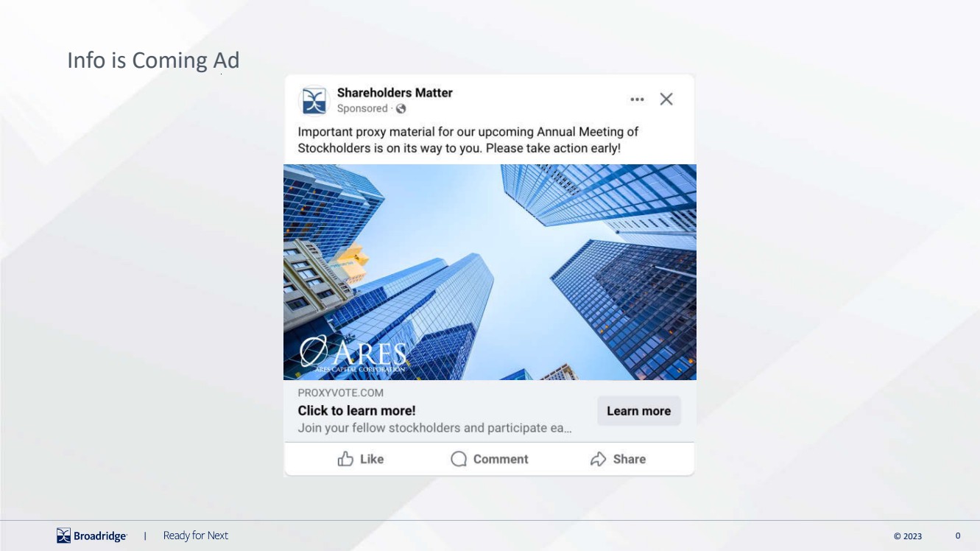Expand the truncated 'Join your fellow stockholders' description
Screen dimensions: 980x551
(434, 428)
